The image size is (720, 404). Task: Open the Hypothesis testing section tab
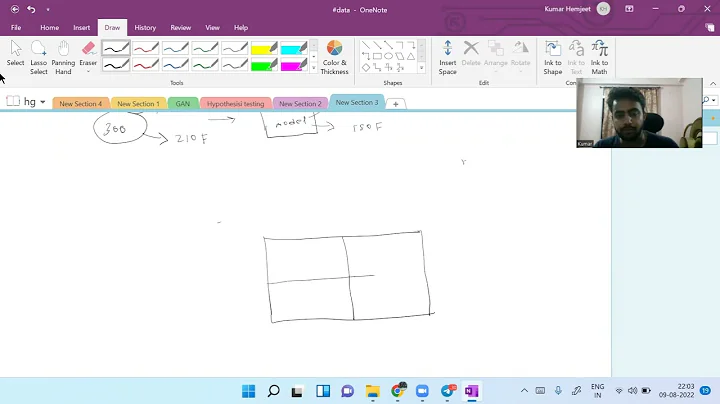235,104
